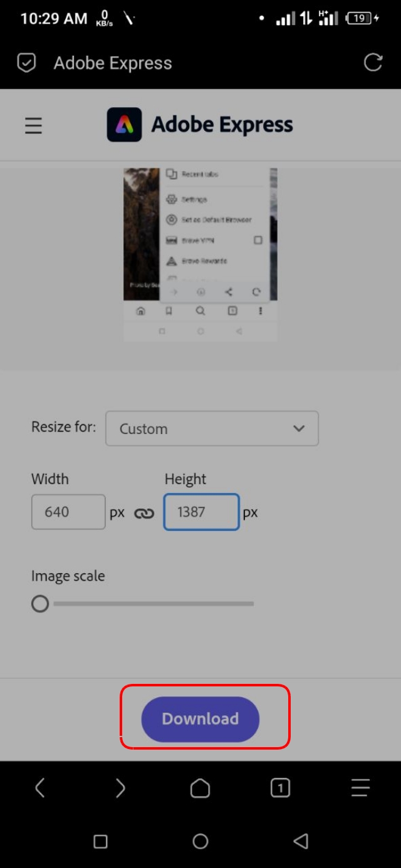This screenshot has width=401, height=868.
Task: Tap the Android recent apps square button
Action: [100, 841]
